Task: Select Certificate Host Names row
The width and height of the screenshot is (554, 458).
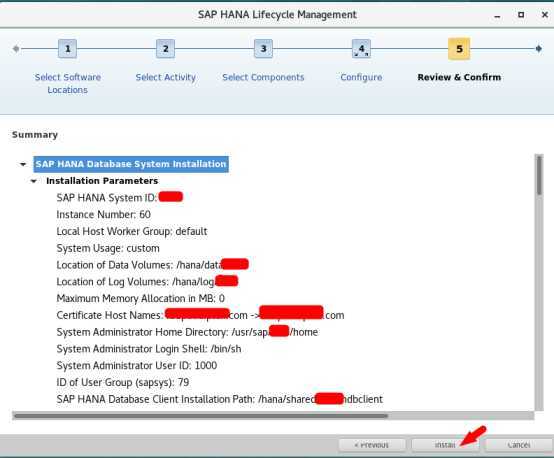Action: 200,315
